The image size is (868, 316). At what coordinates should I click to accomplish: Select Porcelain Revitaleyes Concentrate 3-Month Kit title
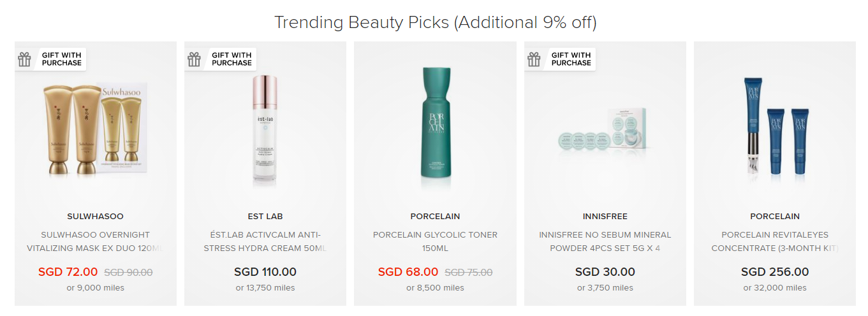775,241
